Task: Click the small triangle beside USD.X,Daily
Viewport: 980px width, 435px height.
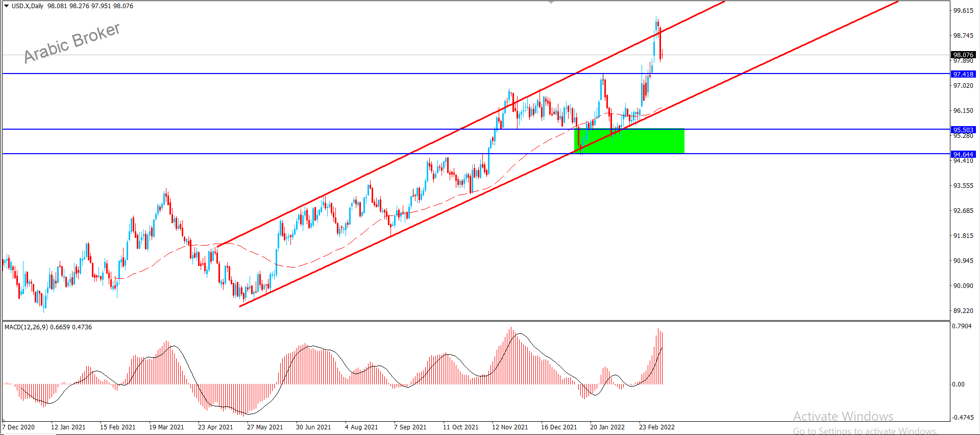Action: click(6, 6)
